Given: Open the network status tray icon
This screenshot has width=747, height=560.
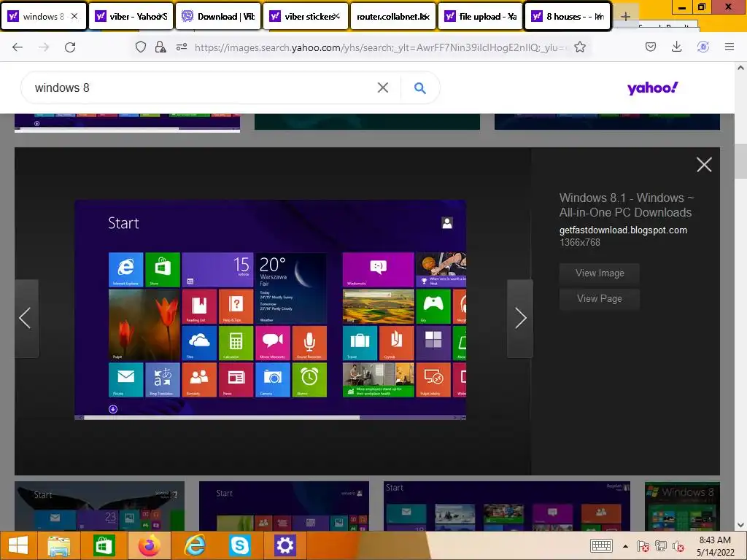Looking at the screenshot, I should coord(661,546).
